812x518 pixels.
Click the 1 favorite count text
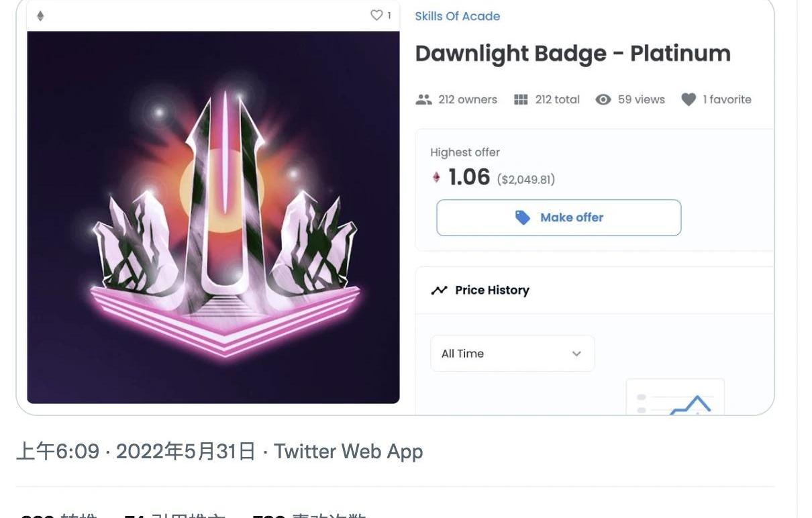pos(727,99)
